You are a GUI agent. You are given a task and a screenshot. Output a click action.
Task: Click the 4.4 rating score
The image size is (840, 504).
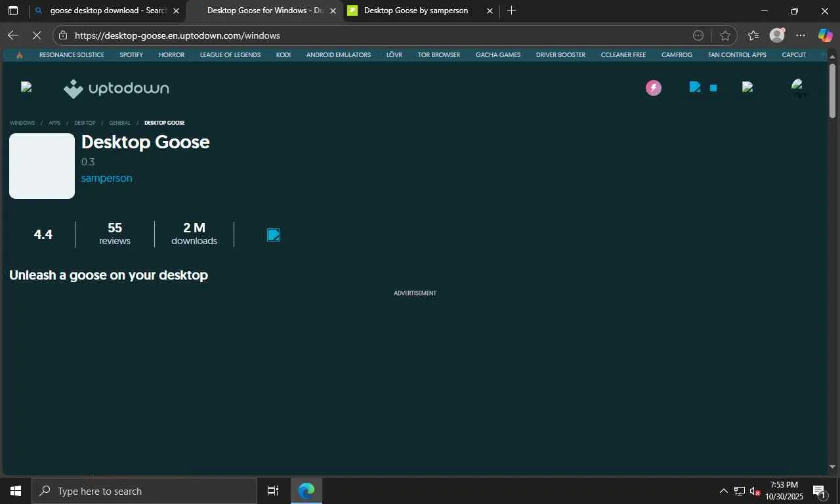point(43,234)
